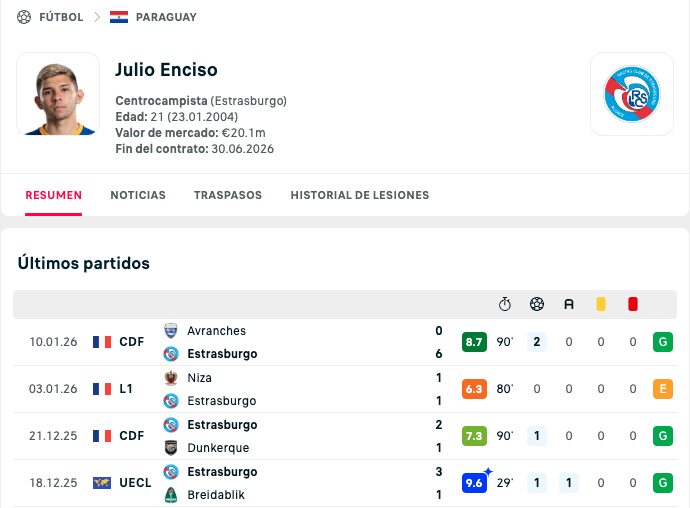This screenshot has width=690, height=508.
Task: Switch to the Noticias tab
Action: (138, 195)
